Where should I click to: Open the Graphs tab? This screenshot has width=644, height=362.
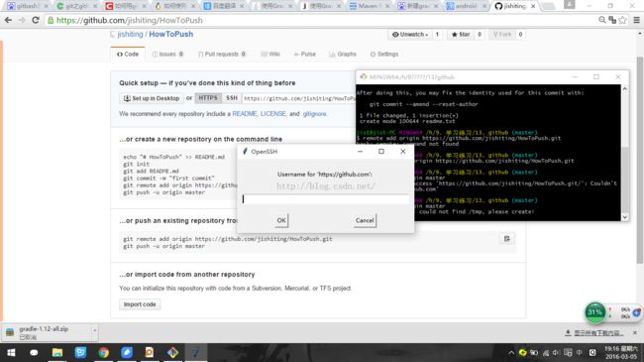(343, 54)
